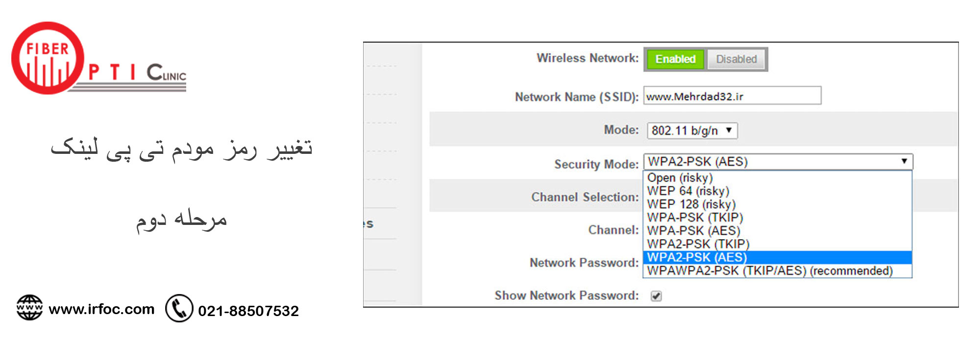The height and width of the screenshot is (343, 980).
Task: Click the globe website icon
Action: (x=29, y=308)
